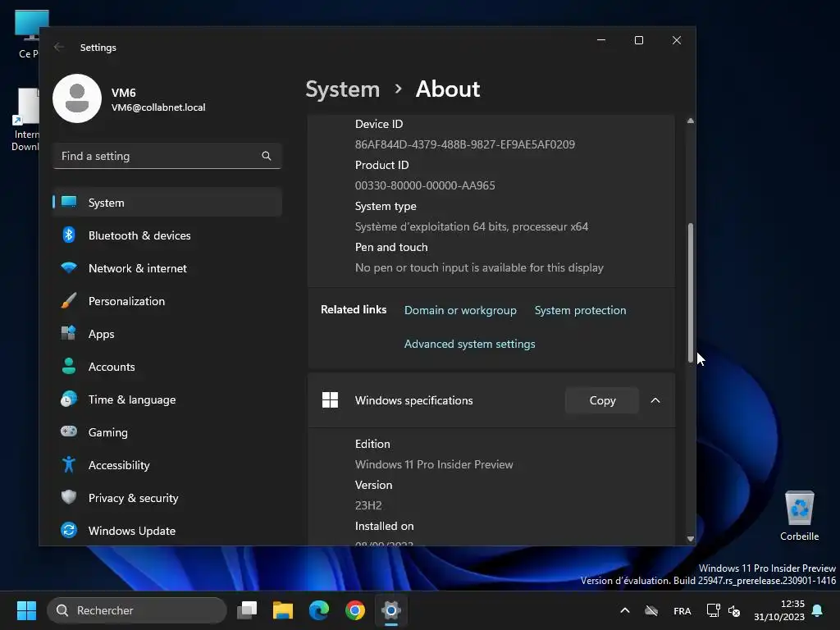Screen dimensions: 840x630
Task: Open Advanced system settings link
Action: pyautogui.click(x=470, y=344)
